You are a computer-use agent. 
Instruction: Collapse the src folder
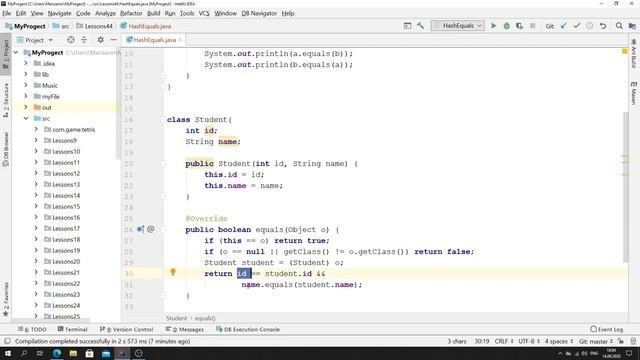pos(26,118)
